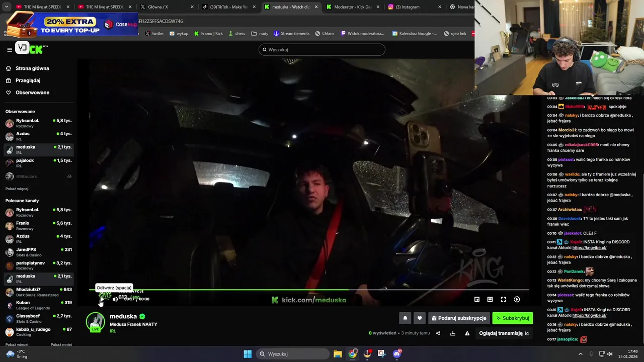
Task: Click the green Subskrybuj button
Action: pos(512,318)
